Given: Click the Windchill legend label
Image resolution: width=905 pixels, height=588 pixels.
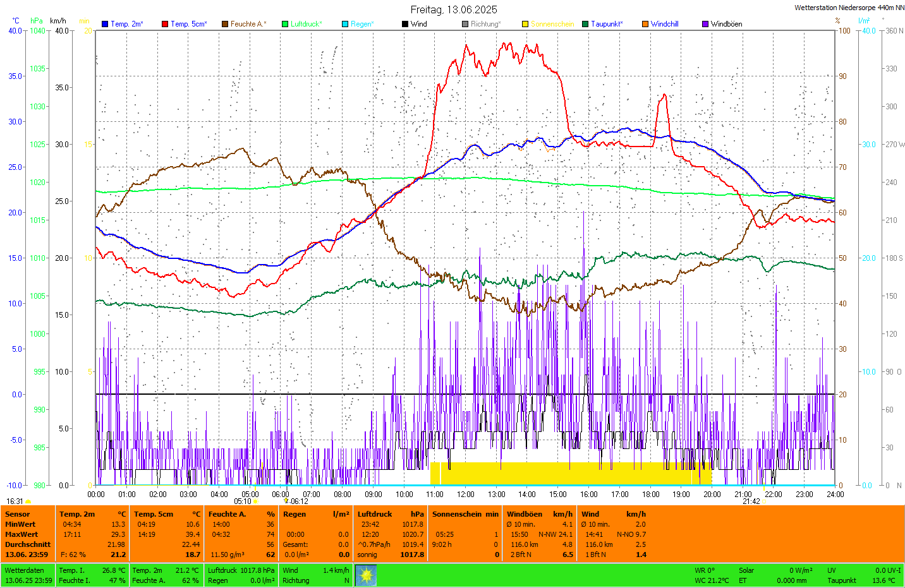Looking at the screenshot, I should tap(664, 24).
